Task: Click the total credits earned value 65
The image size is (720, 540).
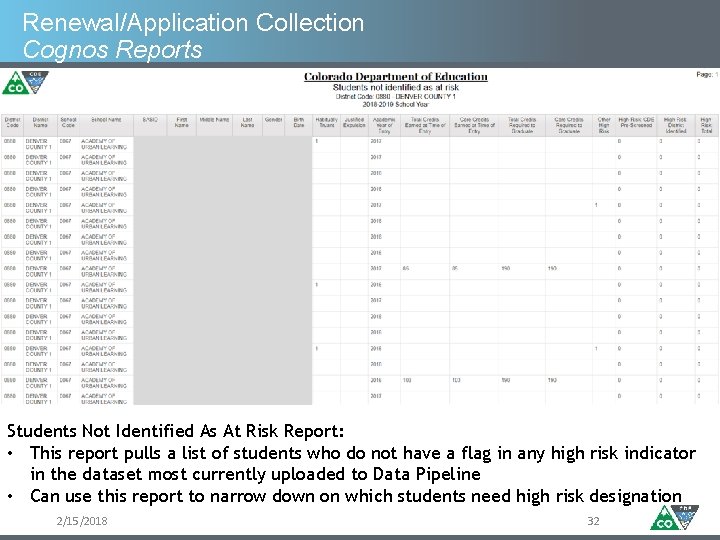Action: pos(406,268)
